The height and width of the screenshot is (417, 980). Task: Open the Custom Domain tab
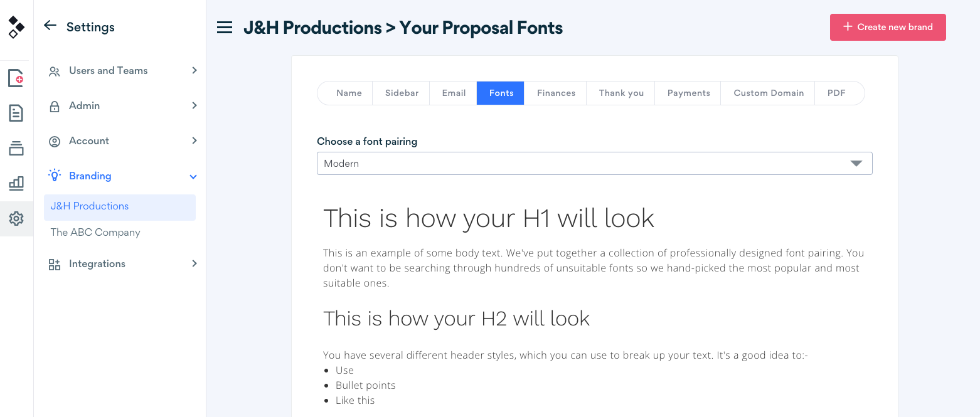[x=768, y=92]
